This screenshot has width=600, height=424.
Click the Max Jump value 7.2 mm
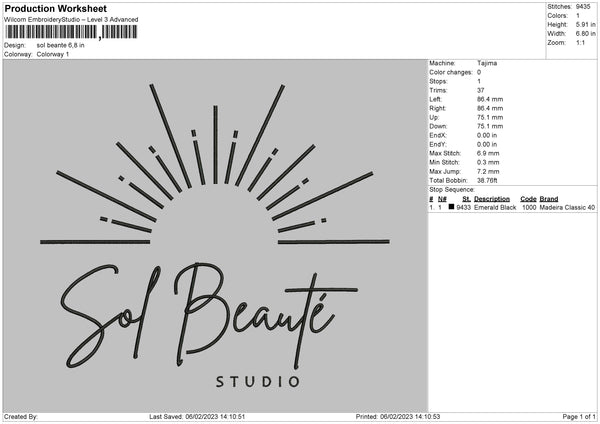click(488, 171)
